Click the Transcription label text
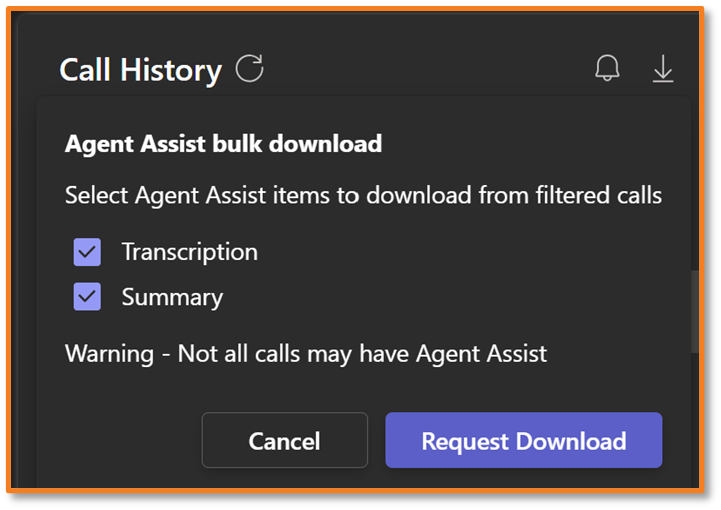This screenshot has width=721, height=510. [x=189, y=252]
